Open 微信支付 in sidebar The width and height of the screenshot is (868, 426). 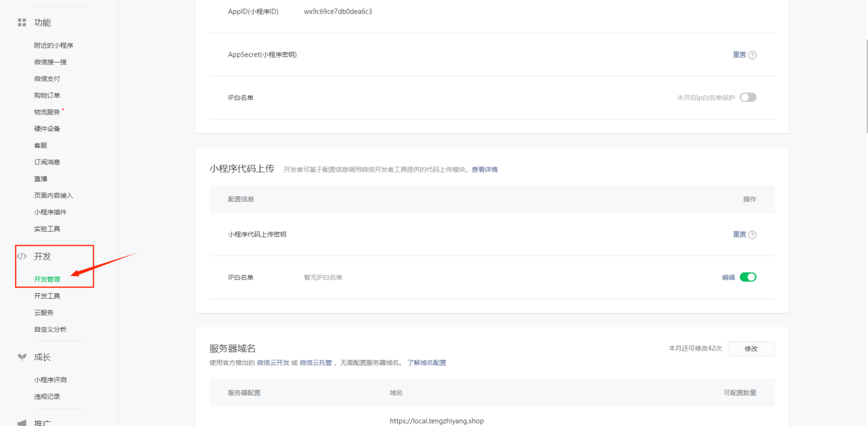click(47, 79)
